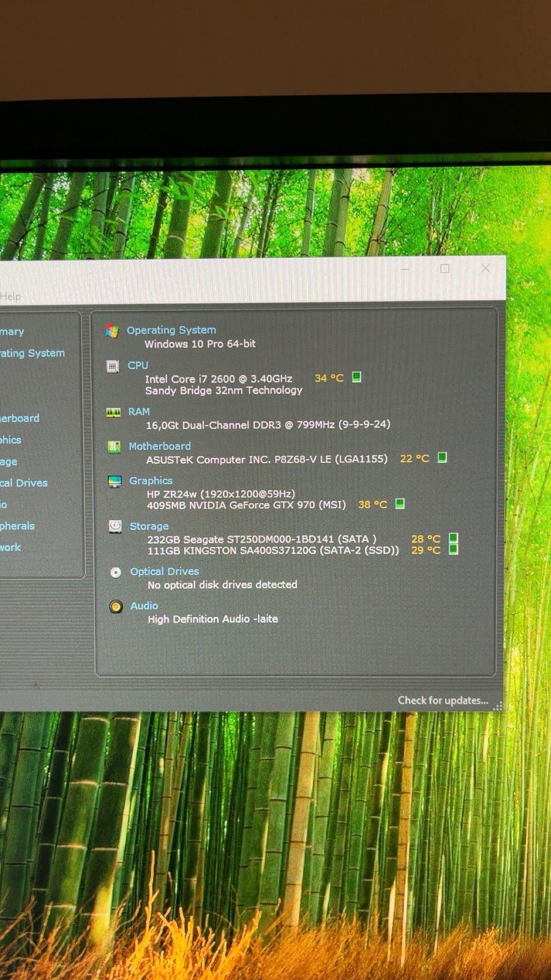Click the Motherboard temperature status indicator
This screenshot has height=980, width=551.
click(442, 458)
